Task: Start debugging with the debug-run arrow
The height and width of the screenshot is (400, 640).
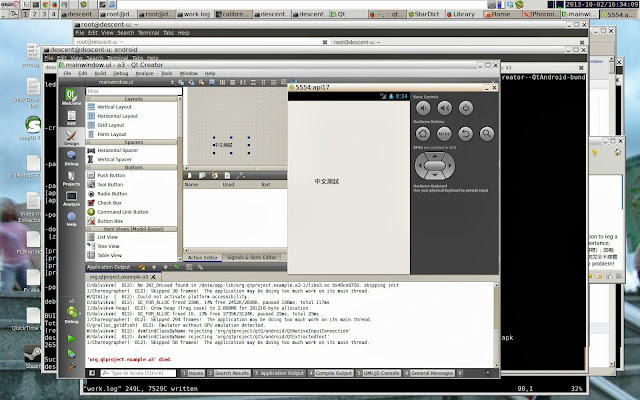Action: 71,353
